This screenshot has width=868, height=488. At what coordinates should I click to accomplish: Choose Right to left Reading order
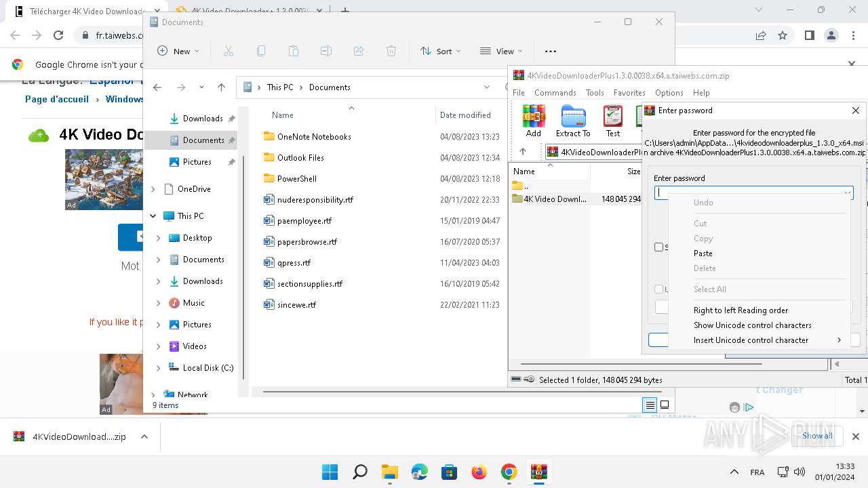(x=741, y=310)
